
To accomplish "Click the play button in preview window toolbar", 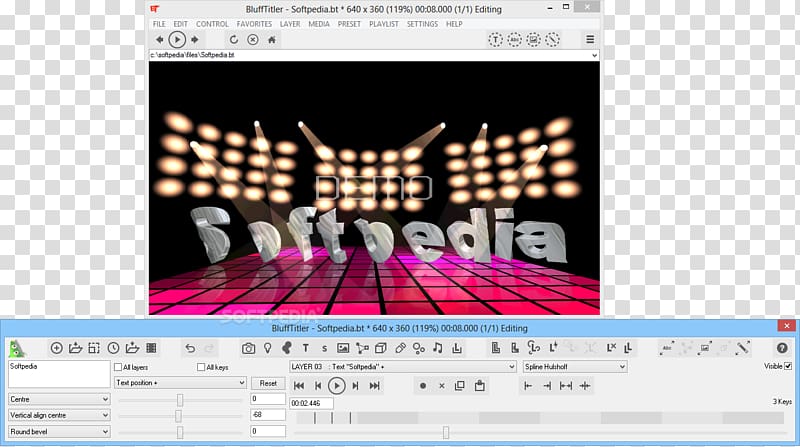I will click(177, 39).
